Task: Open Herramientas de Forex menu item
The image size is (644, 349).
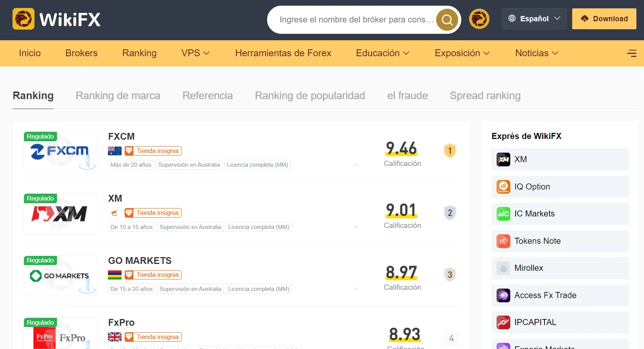Action: tap(283, 53)
